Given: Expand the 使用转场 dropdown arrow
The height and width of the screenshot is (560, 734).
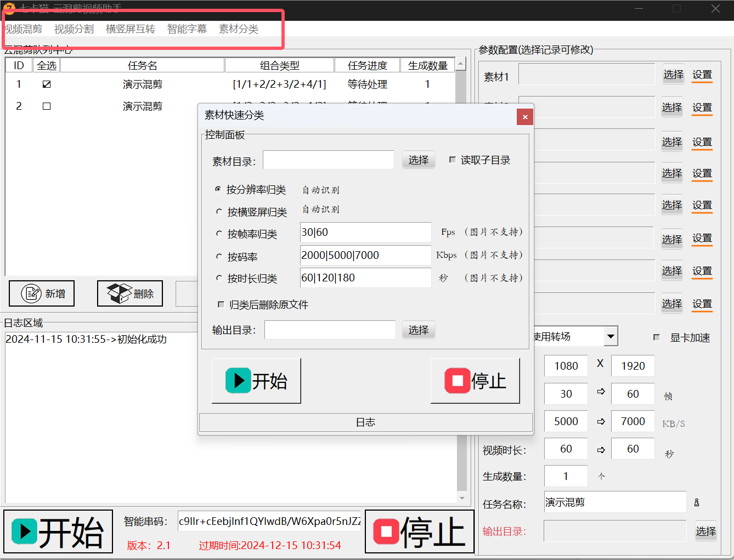Looking at the screenshot, I should [611, 336].
